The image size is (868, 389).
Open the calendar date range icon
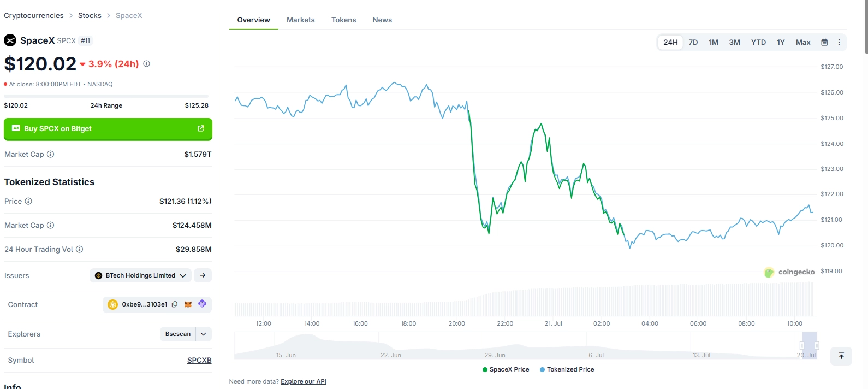coord(824,42)
